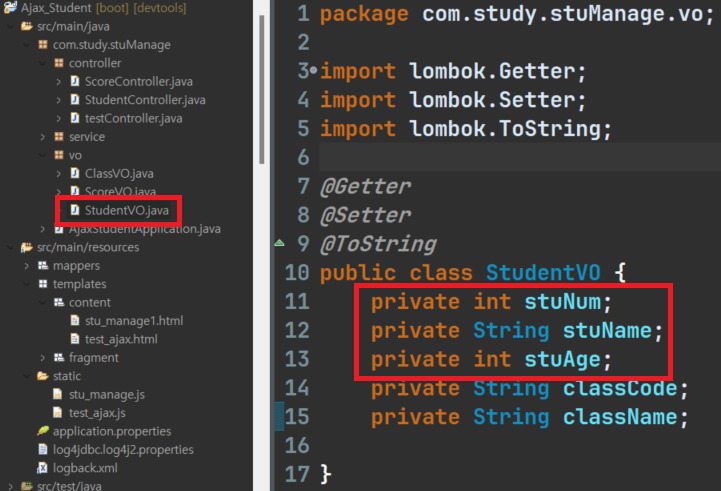Click the com.study.stuManage package icon
The width and height of the screenshot is (721, 491).
[43, 45]
